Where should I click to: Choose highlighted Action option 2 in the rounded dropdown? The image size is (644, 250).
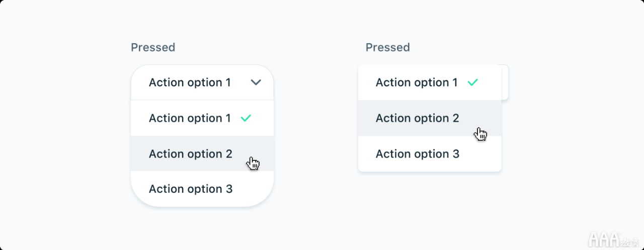click(x=202, y=153)
